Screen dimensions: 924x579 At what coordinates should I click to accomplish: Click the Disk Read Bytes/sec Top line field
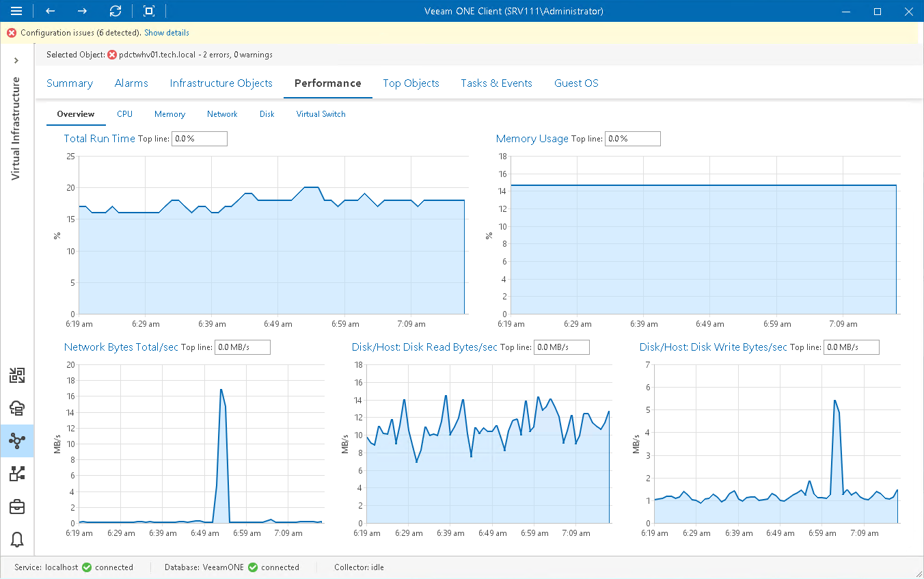point(562,347)
